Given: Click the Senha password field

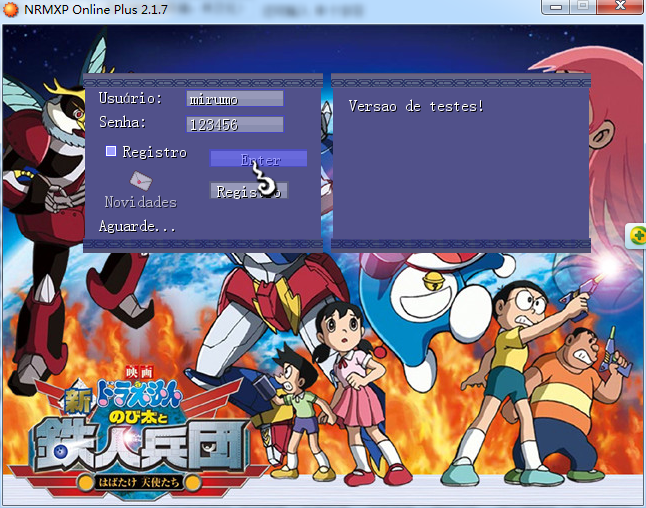Looking at the screenshot, I should (235, 124).
